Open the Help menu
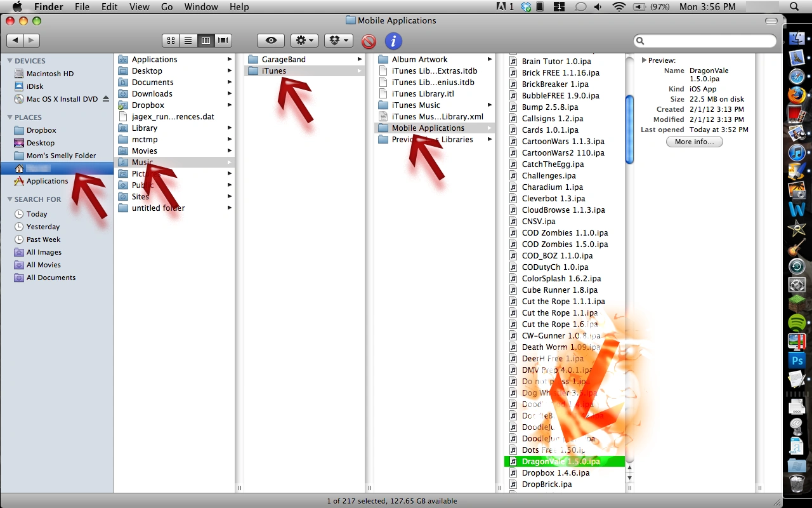 (239, 7)
